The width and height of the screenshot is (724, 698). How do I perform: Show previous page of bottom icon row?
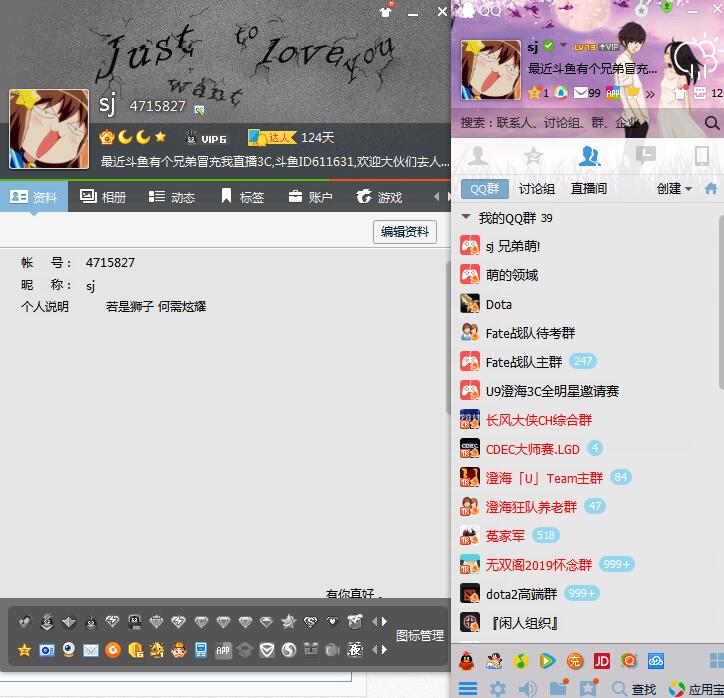pos(374,650)
